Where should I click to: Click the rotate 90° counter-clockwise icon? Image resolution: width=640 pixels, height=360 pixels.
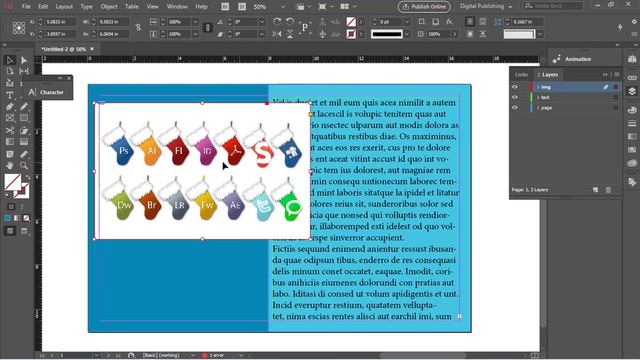tap(289, 21)
